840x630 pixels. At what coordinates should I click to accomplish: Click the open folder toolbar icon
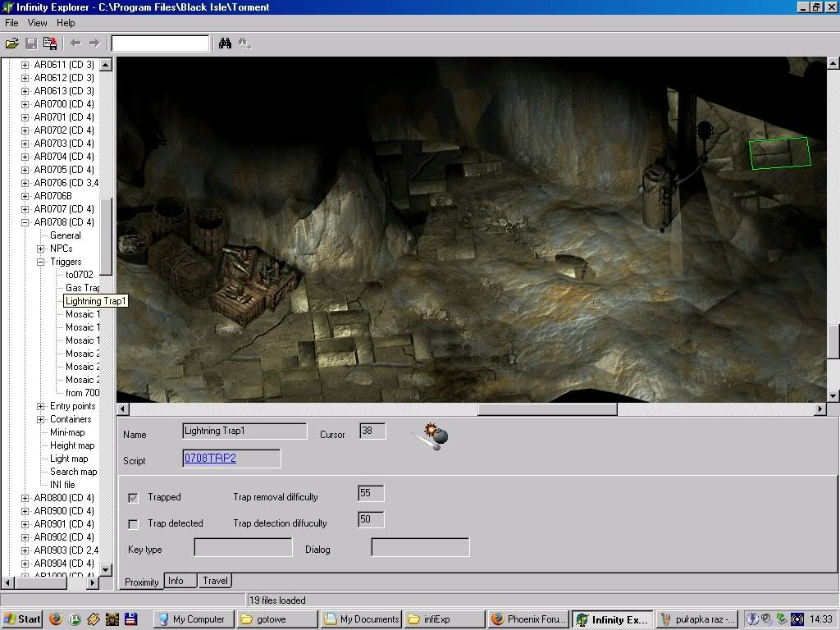pos(11,43)
